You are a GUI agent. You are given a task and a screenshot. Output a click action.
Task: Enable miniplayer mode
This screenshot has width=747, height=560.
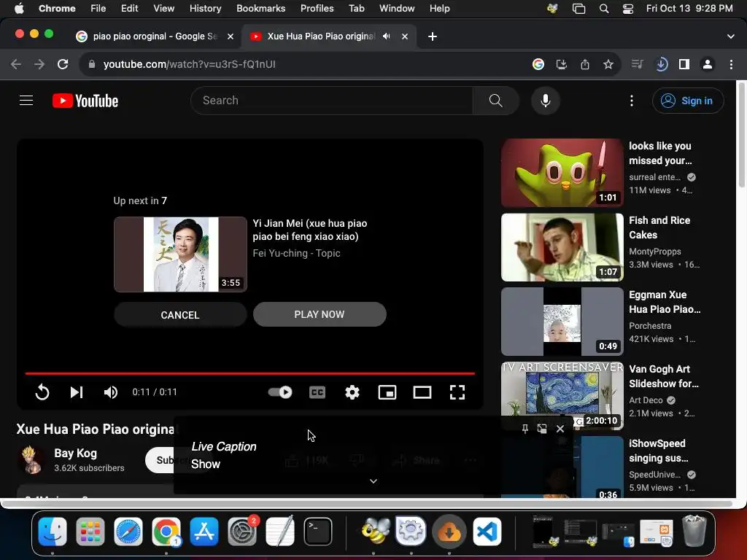pos(387,392)
